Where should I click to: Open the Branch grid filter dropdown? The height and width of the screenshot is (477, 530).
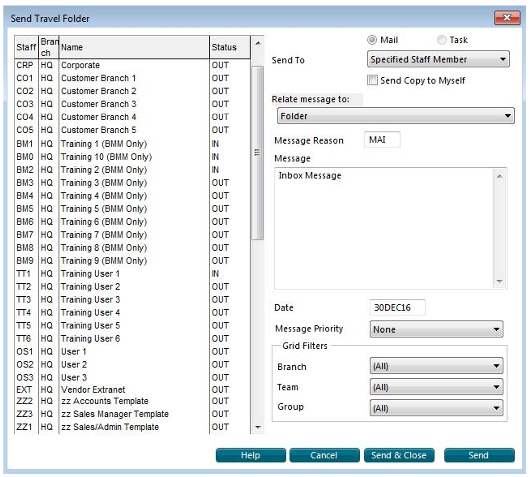point(436,366)
